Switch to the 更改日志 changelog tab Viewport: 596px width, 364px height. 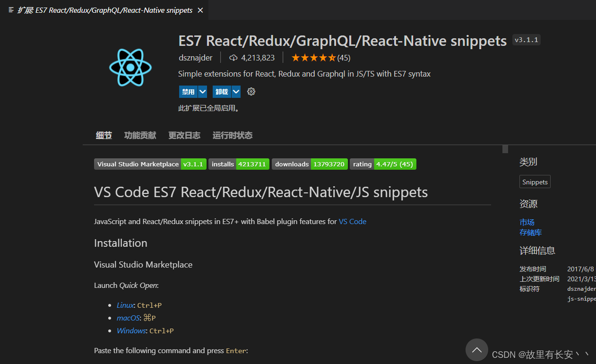[x=184, y=135]
